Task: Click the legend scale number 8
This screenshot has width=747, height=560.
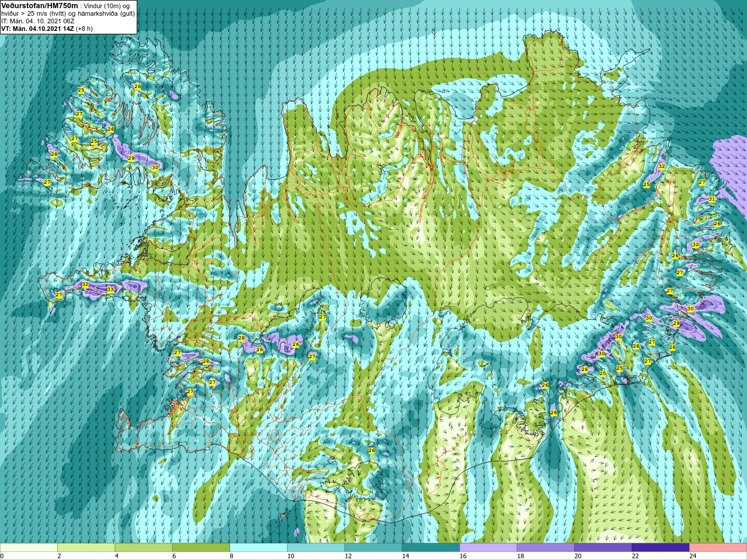Action: [232, 556]
